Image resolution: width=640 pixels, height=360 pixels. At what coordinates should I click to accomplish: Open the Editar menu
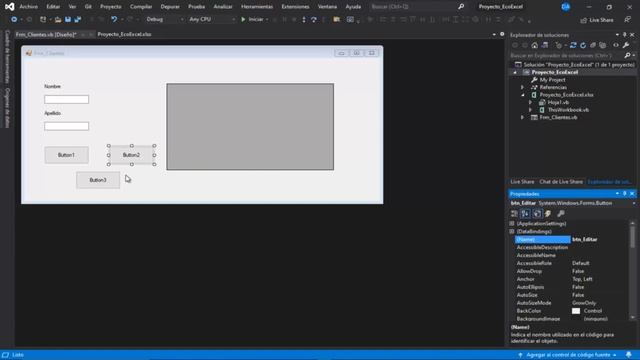(x=53, y=7)
